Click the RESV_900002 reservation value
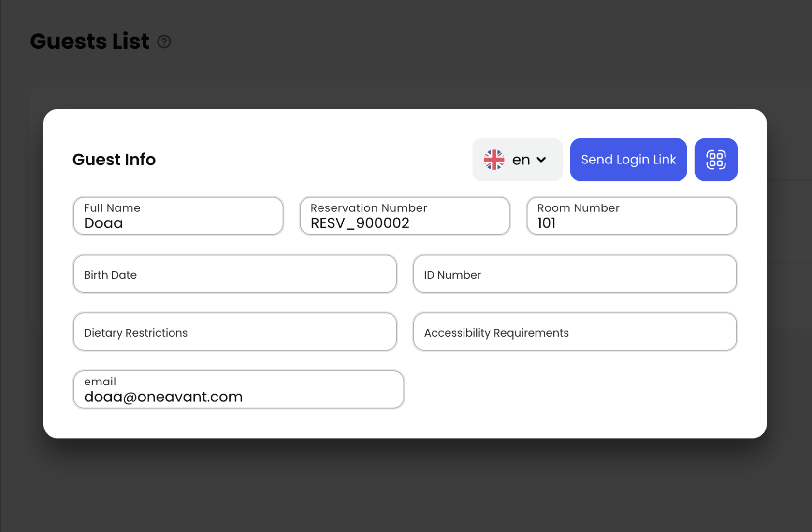812x532 pixels. (x=360, y=223)
